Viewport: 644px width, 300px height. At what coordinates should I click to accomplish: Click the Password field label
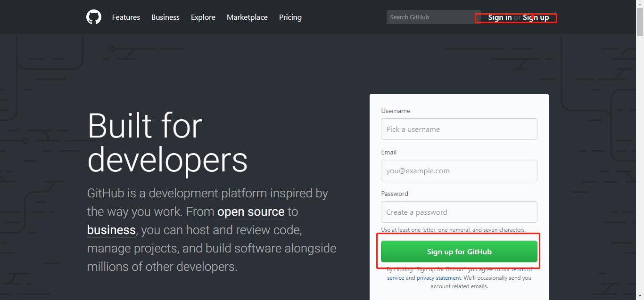[395, 194]
